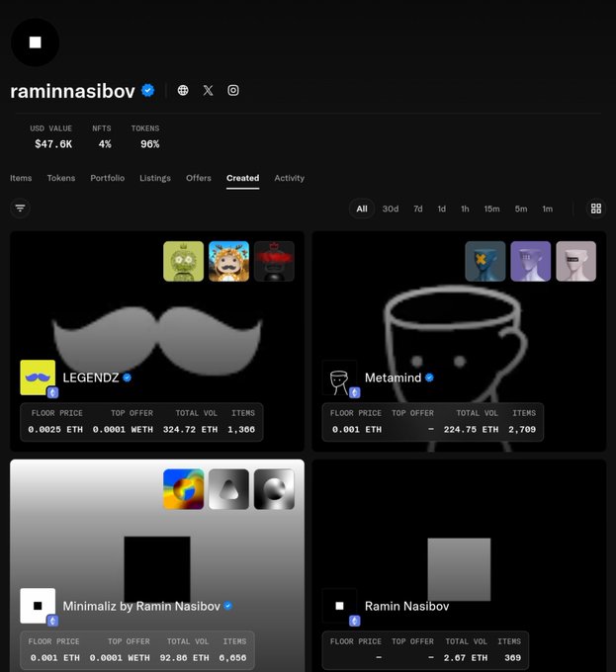Open the Ramin Nasibov collection link
616x672 pixels.
point(406,606)
